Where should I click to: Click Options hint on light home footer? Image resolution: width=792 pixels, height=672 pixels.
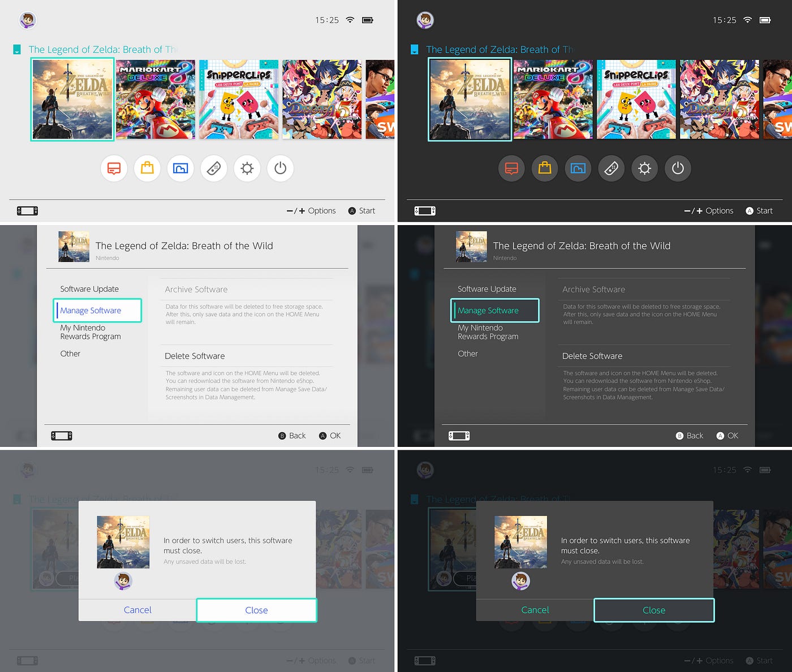(311, 211)
